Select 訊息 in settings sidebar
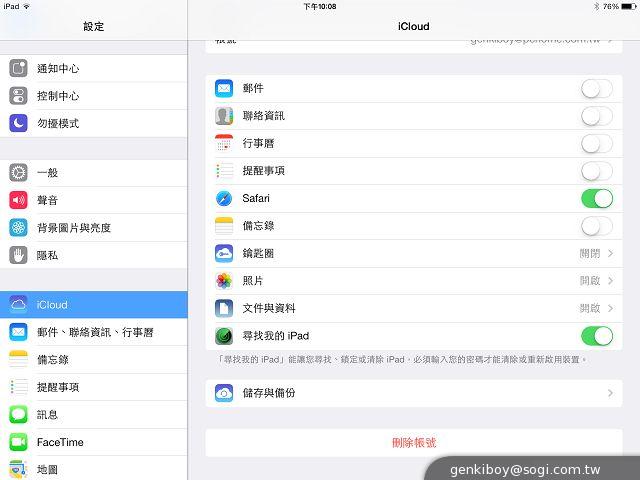640x480 pixels. [x=94, y=414]
